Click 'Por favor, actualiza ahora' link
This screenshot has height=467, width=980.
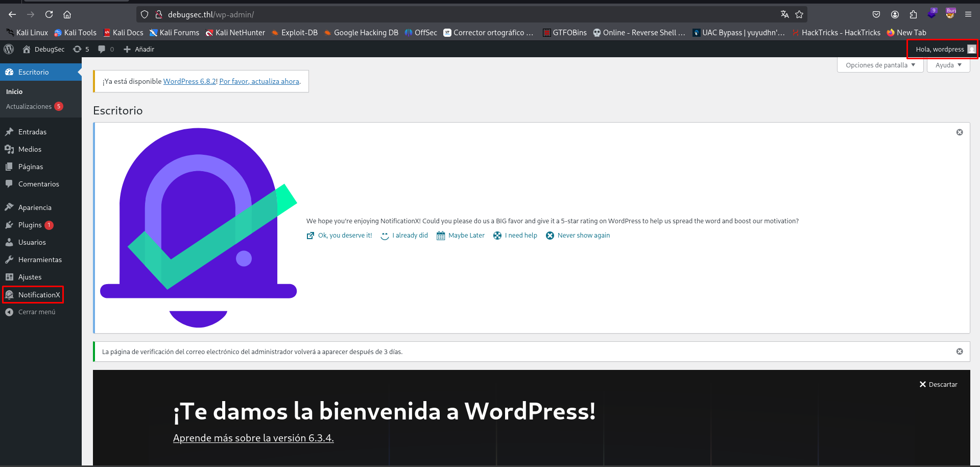pyautogui.click(x=259, y=81)
